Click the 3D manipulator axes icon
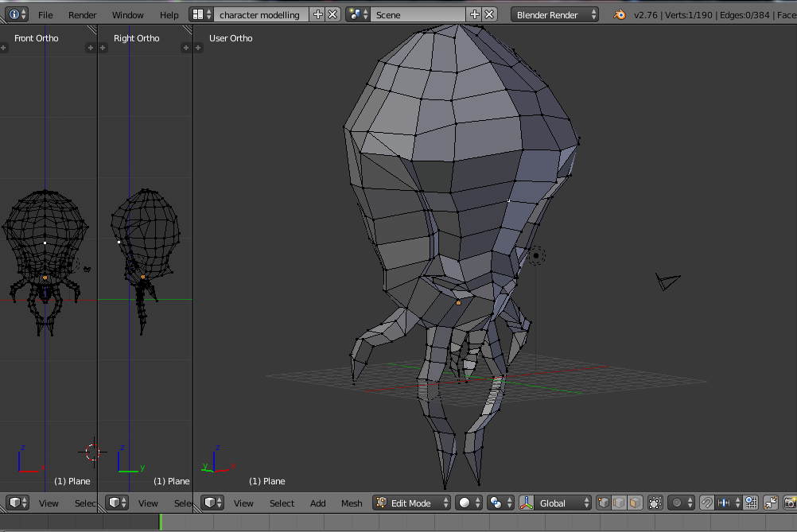The width and height of the screenshot is (797, 532). click(527, 503)
